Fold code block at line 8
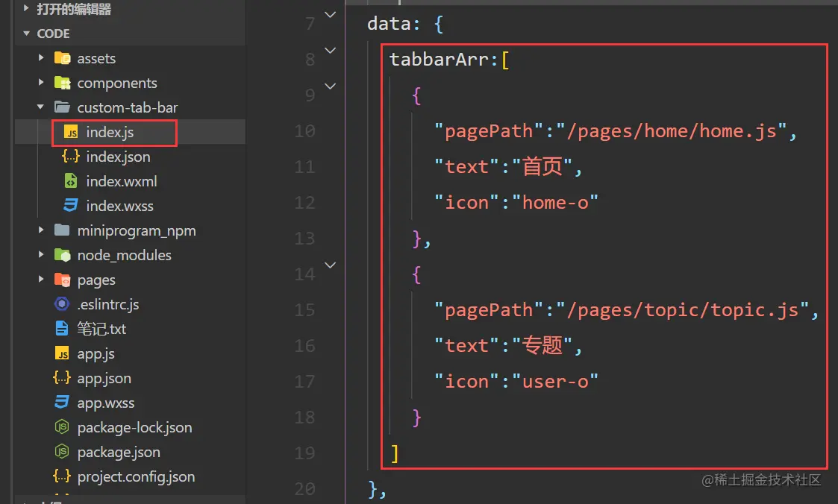 tap(331, 50)
